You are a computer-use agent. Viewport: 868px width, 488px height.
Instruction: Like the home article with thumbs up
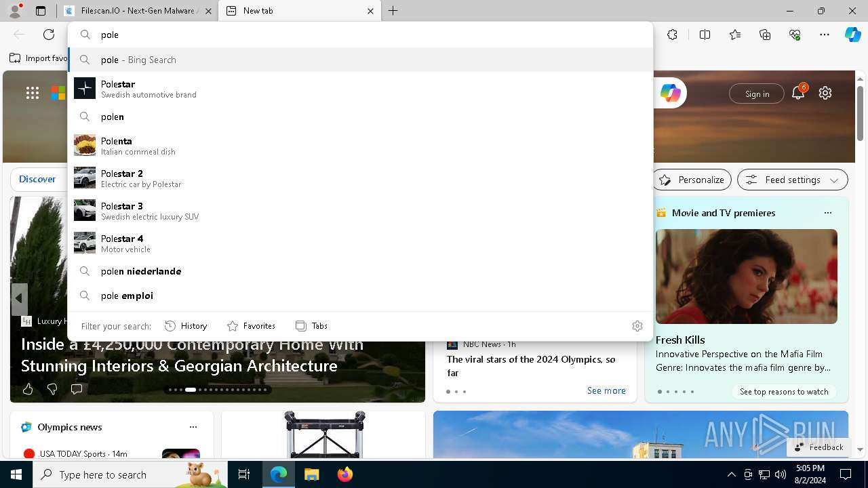28,389
